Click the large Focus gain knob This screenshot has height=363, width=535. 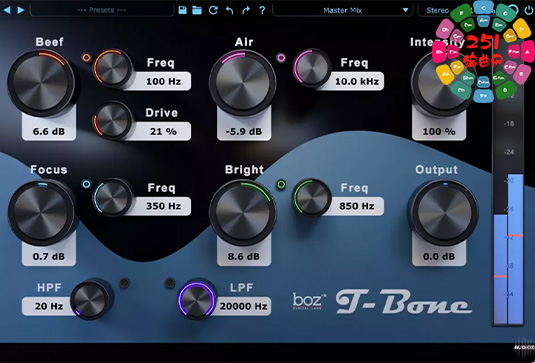point(41,213)
